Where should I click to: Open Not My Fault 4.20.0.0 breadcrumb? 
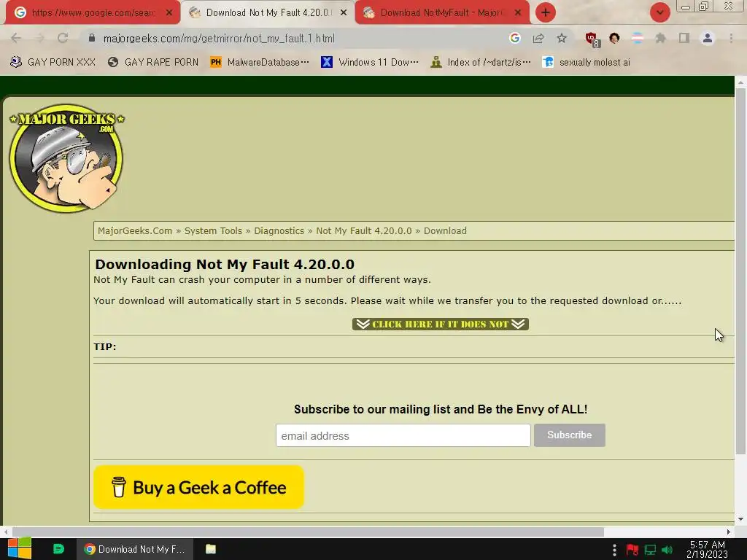pos(364,231)
